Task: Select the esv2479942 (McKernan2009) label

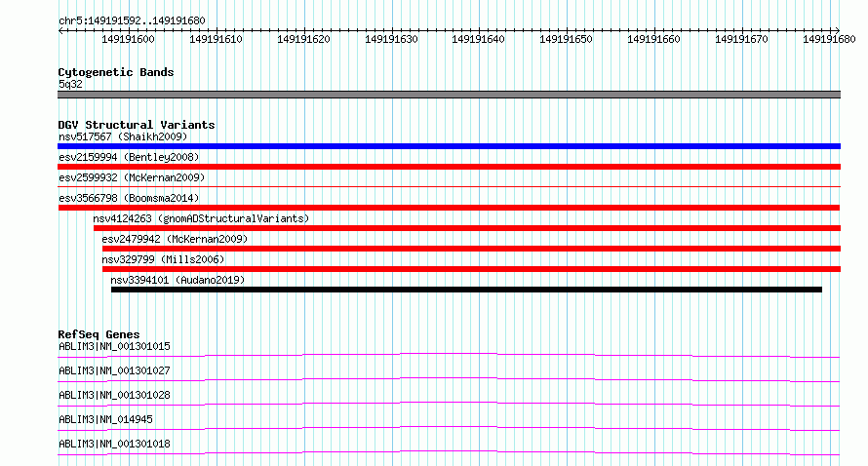Action: pos(175,239)
